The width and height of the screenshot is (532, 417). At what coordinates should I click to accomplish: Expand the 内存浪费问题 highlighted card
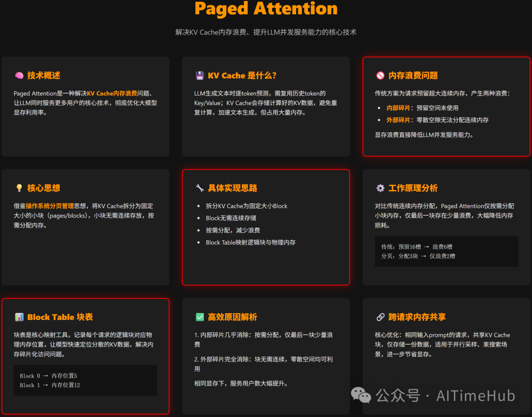(446, 107)
